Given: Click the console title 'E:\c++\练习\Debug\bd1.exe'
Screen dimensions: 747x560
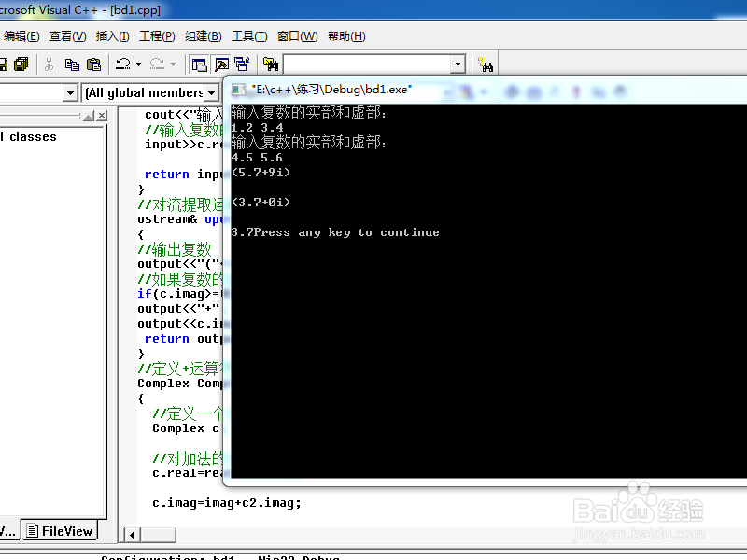Looking at the screenshot, I should pyautogui.click(x=331, y=90).
